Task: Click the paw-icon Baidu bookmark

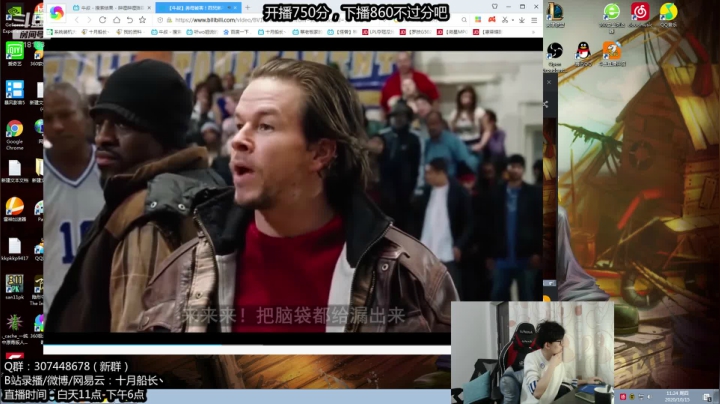Action: 237,32
